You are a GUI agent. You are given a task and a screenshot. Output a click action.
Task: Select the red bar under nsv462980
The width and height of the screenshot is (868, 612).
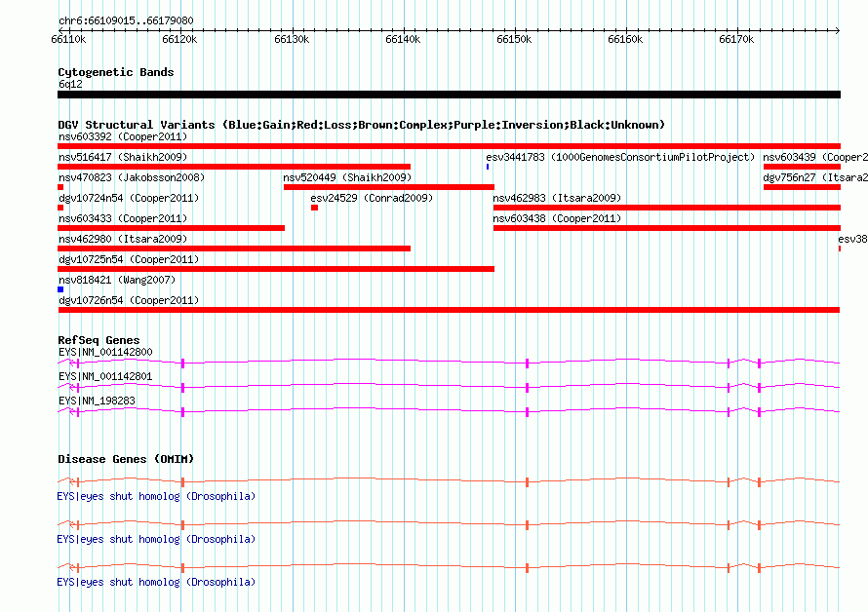click(234, 249)
